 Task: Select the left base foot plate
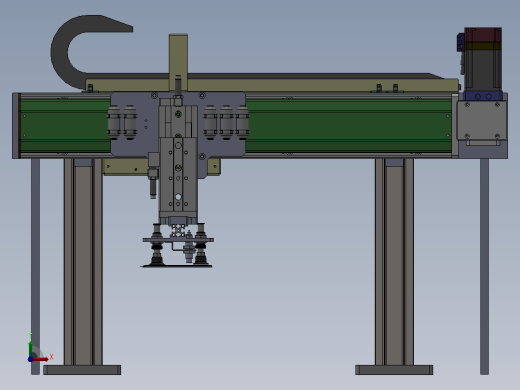(x=82, y=370)
